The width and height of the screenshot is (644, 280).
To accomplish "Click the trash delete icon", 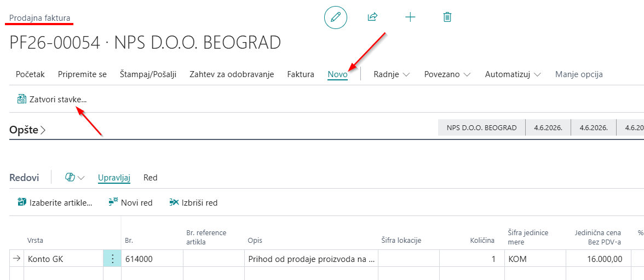I will click(447, 17).
